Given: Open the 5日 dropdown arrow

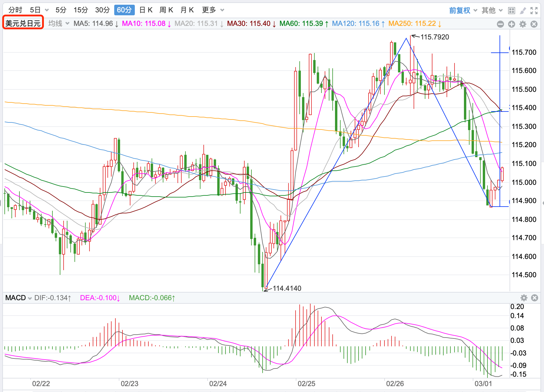Looking at the screenshot, I should [x=47, y=10].
